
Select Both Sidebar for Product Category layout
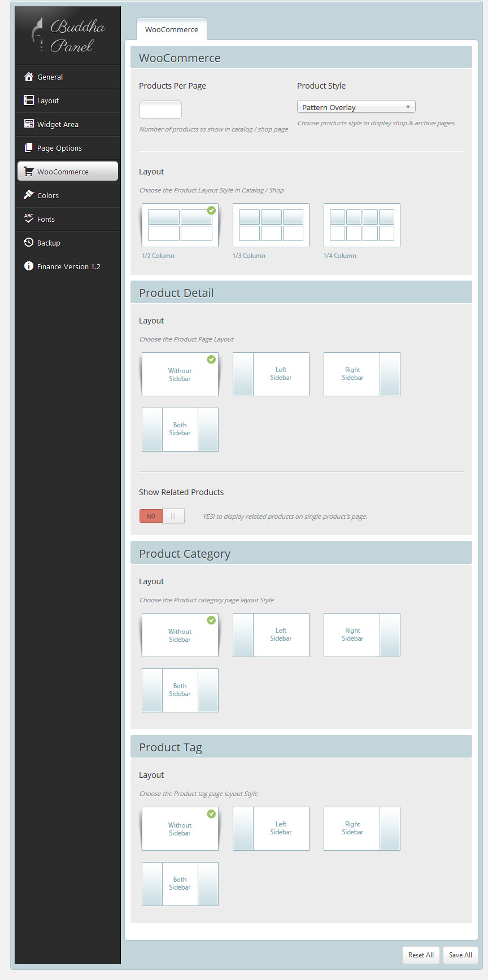coord(180,690)
